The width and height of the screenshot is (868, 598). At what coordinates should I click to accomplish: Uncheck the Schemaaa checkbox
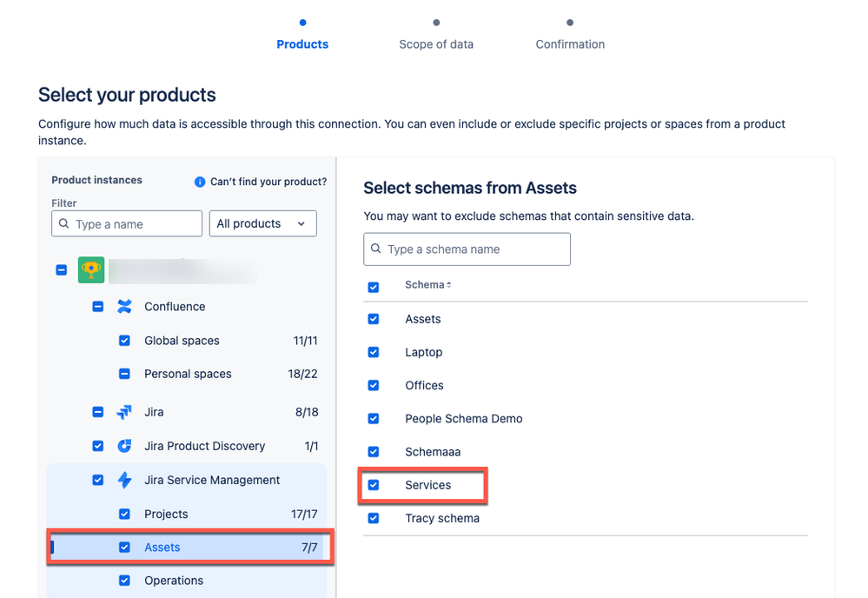pyautogui.click(x=374, y=452)
